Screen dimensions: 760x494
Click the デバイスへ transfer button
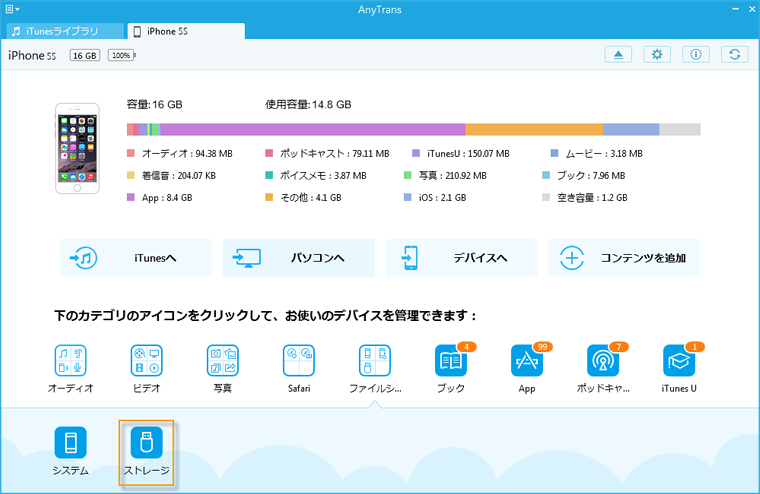(461, 258)
